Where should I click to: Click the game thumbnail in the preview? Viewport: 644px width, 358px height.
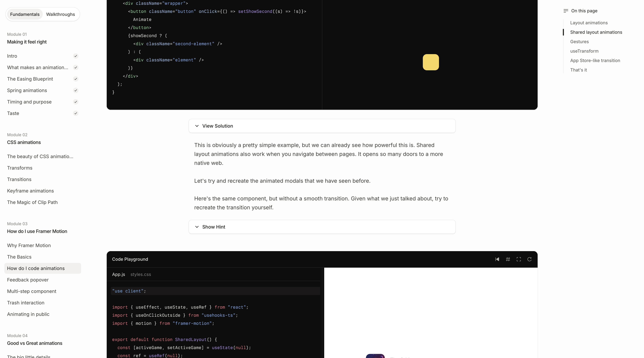(x=375, y=356)
